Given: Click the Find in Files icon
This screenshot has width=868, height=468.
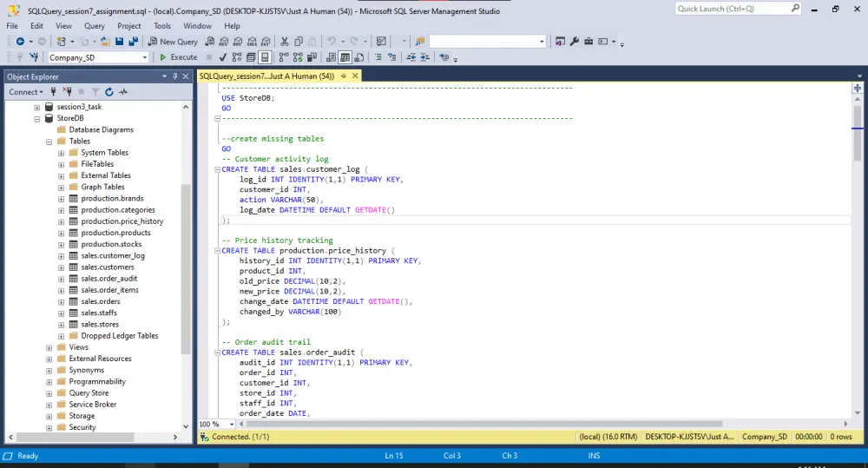Looking at the screenshot, I should click(419, 42).
